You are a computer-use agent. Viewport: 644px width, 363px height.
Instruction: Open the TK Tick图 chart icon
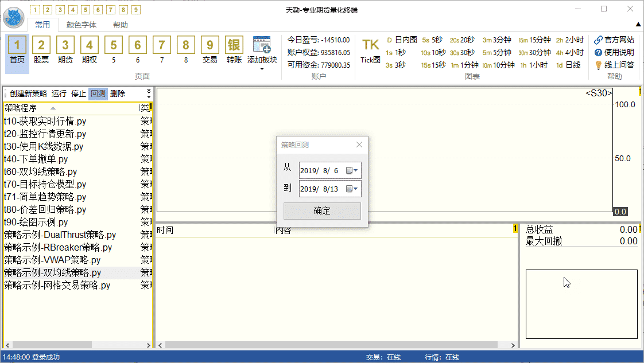(370, 46)
